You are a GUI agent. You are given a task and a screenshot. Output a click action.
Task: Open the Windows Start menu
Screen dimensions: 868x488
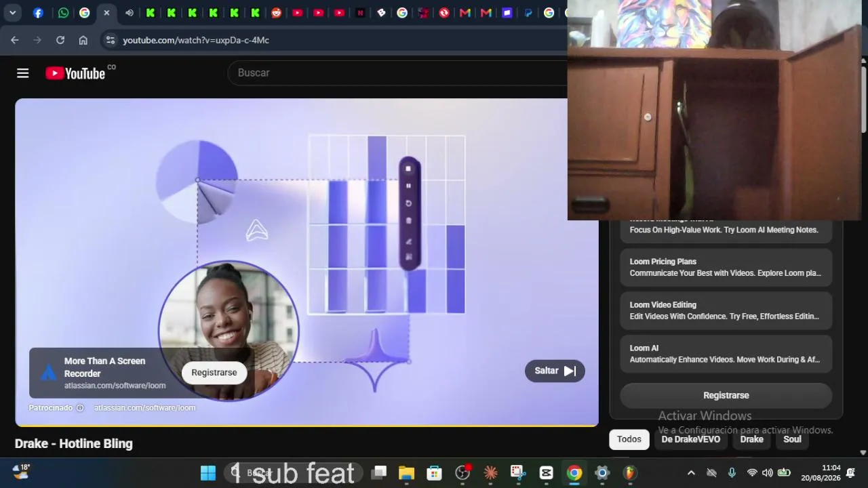(x=208, y=473)
